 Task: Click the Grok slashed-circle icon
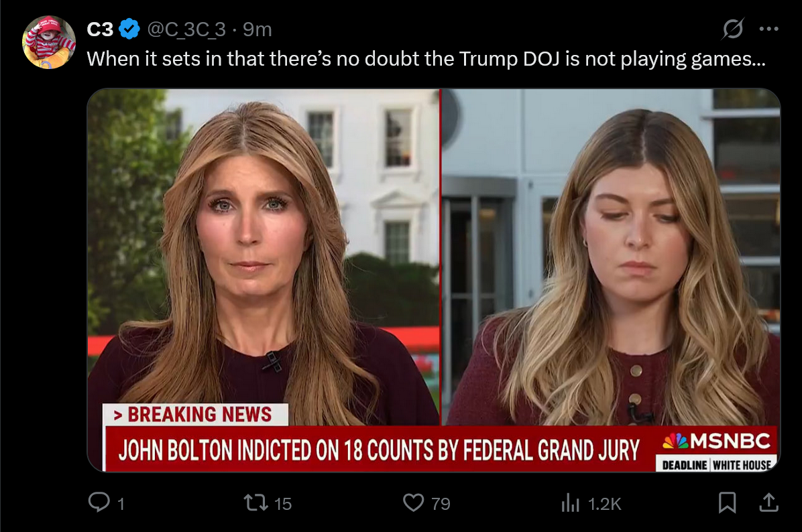tap(732, 29)
